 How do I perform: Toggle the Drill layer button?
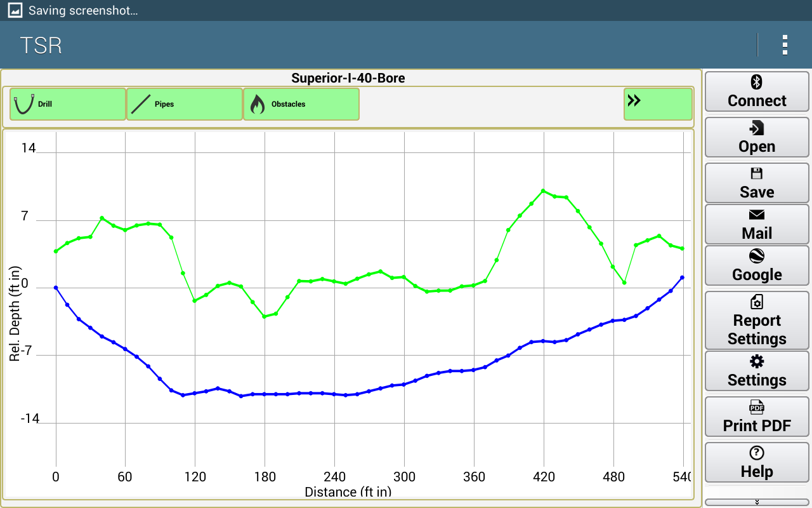[67, 104]
